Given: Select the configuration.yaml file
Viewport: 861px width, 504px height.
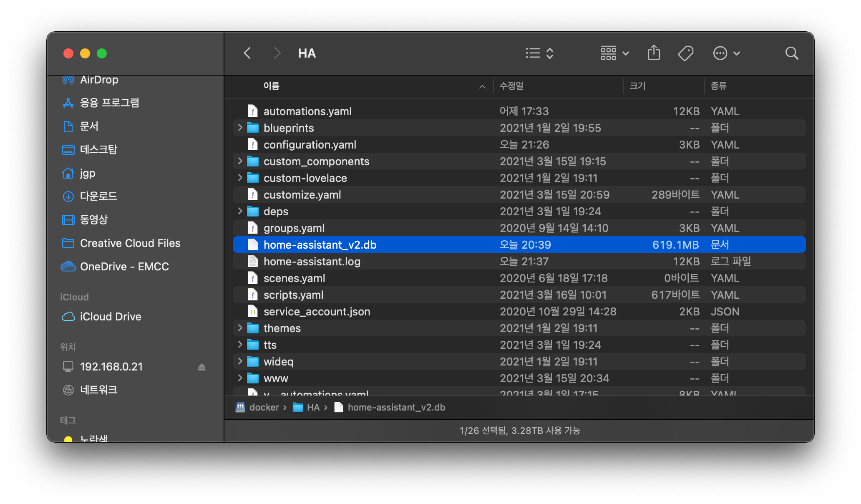Looking at the screenshot, I should point(310,145).
